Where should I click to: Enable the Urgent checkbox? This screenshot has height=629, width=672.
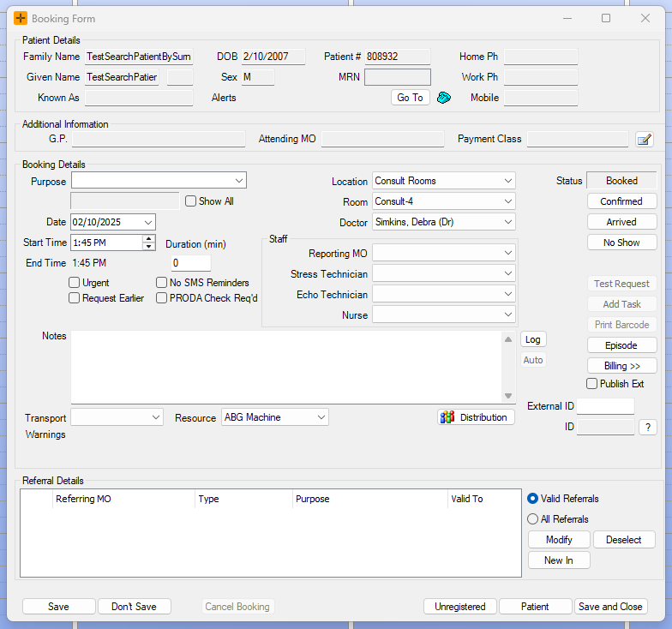(x=75, y=283)
